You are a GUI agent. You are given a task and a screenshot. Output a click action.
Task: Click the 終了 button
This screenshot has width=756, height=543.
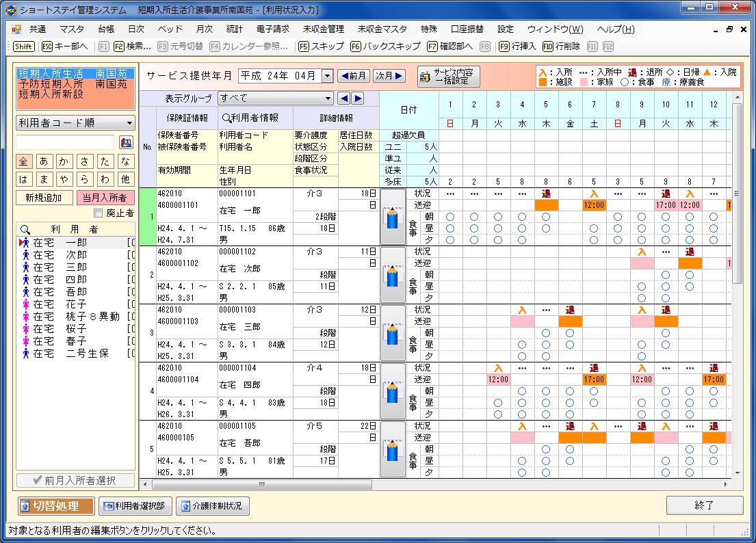tap(704, 505)
